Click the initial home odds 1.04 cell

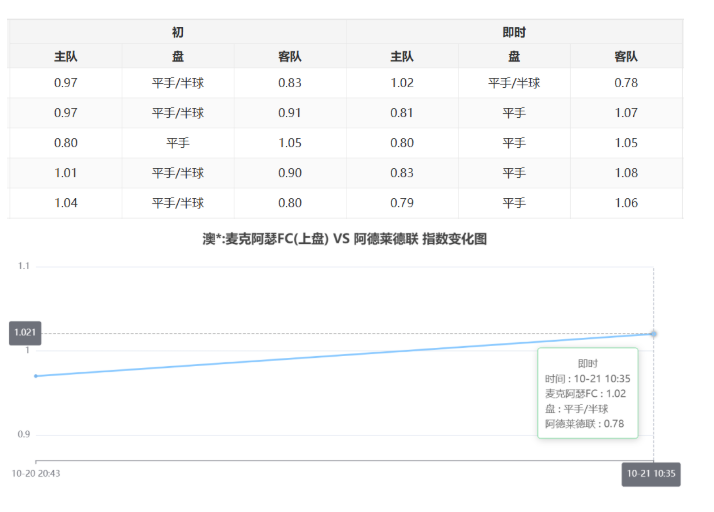(x=66, y=203)
